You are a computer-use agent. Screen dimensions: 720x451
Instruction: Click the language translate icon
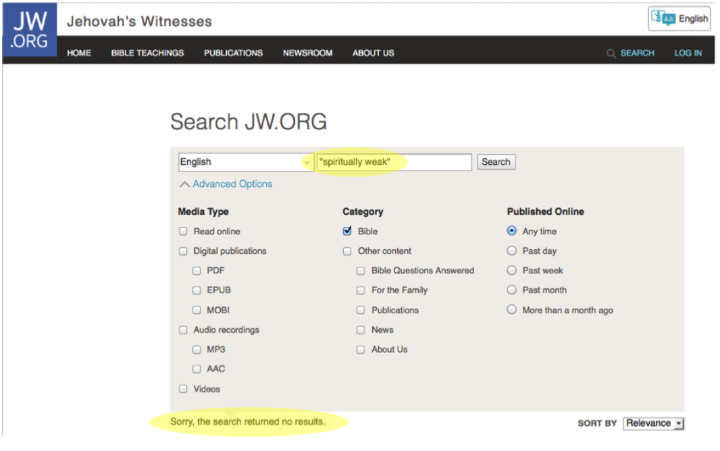(663, 18)
